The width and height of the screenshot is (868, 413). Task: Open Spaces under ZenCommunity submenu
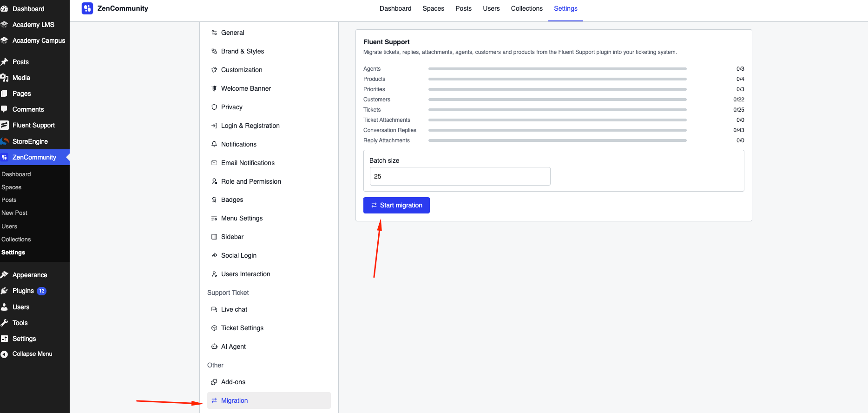coord(12,187)
